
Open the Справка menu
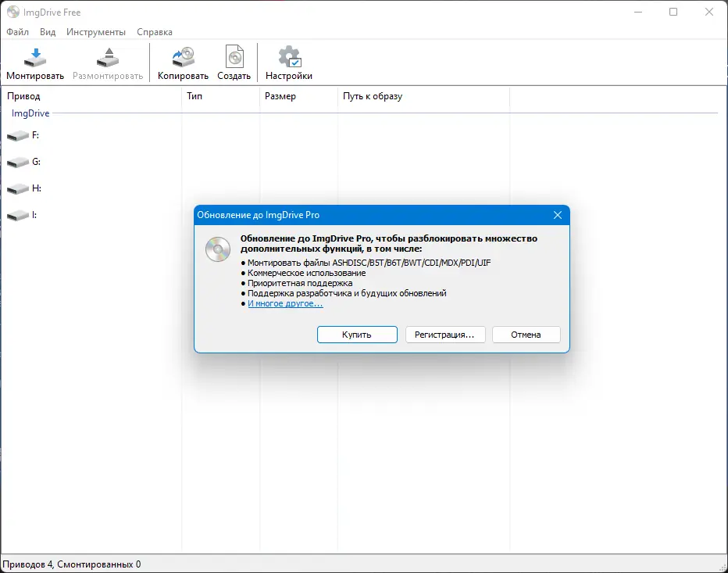click(x=155, y=32)
